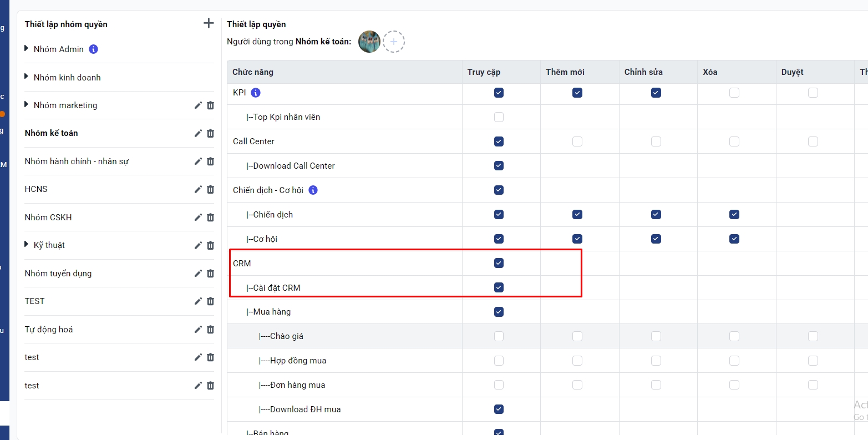Tick the Xóa checkbox in KPI row
Image resolution: width=868 pixels, height=440 pixels.
(x=734, y=93)
